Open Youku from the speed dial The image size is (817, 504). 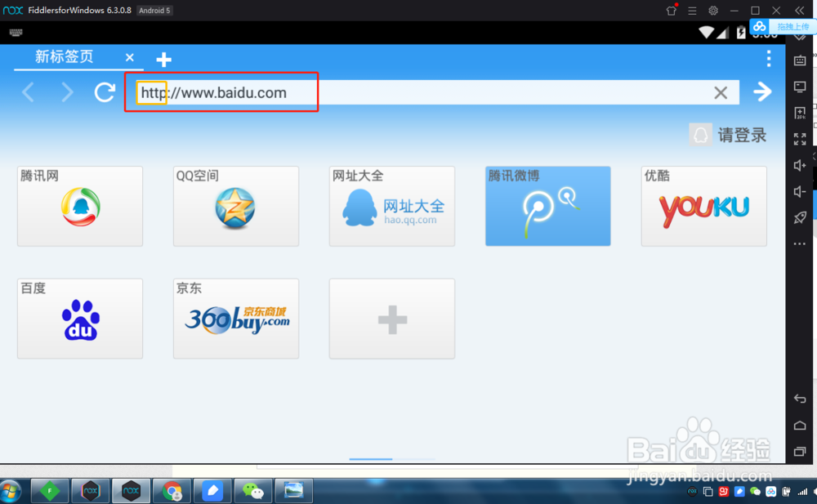[703, 206]
